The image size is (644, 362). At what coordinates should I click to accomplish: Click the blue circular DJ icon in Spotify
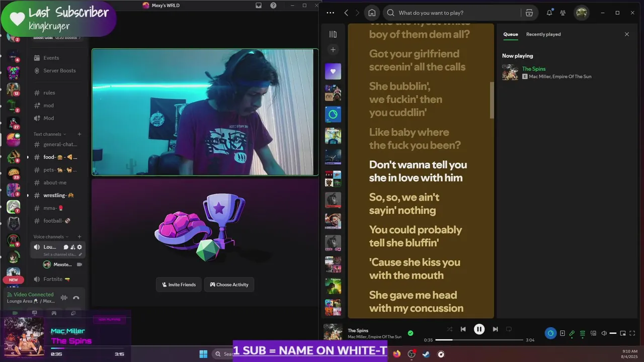pyautogui.click(x=550, y=333)
